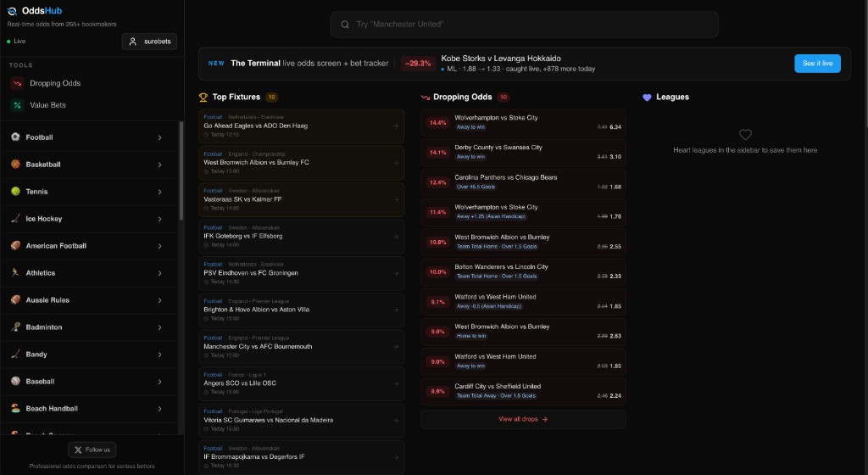This screenshot has width=868, height=475.
Task: Click the empty-state heart outline icon
Action: tap(745, 135)
